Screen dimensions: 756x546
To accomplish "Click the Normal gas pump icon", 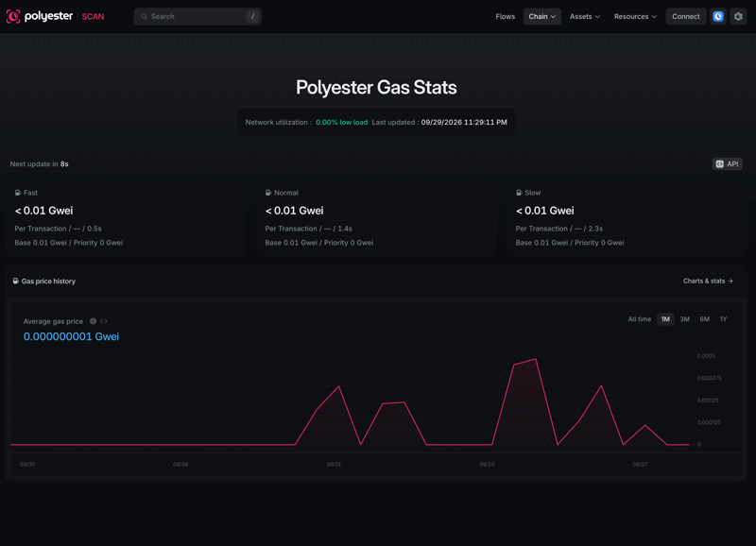I will (268, 193).
